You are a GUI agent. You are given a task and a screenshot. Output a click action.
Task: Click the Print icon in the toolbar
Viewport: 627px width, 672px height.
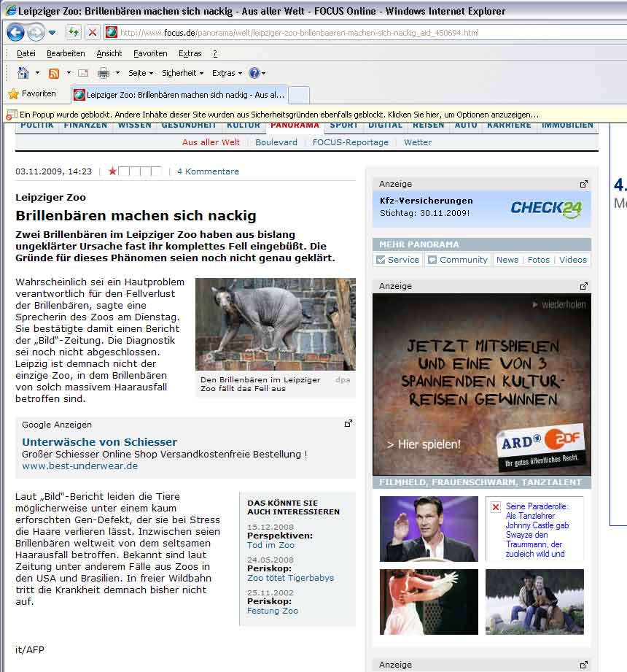pyautogui.click(x=104, y=73)
